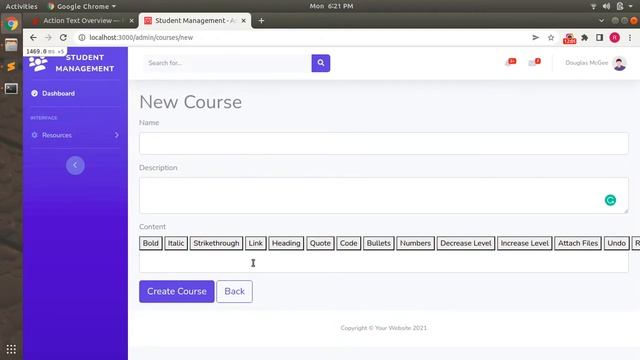The image size is (640, 360).
Task: Launch Sublime Text from the dock
Action: click(x=11, y=67)
